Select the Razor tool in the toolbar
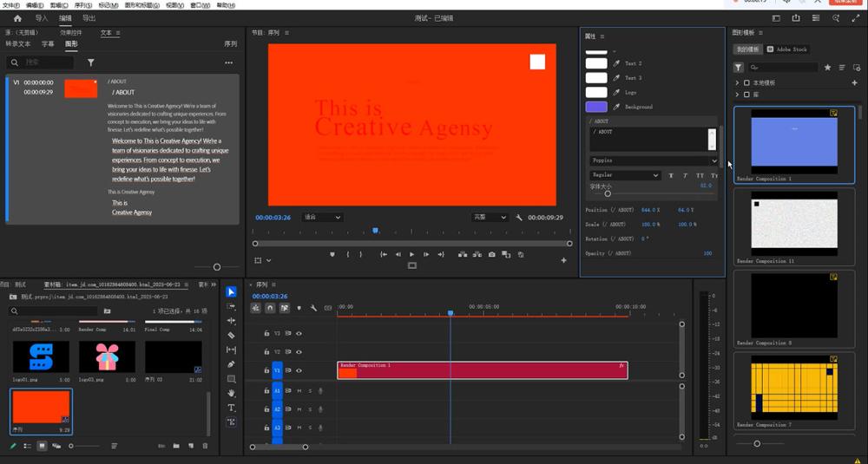This screenshot has height=464, width=868. coord(231,335)
